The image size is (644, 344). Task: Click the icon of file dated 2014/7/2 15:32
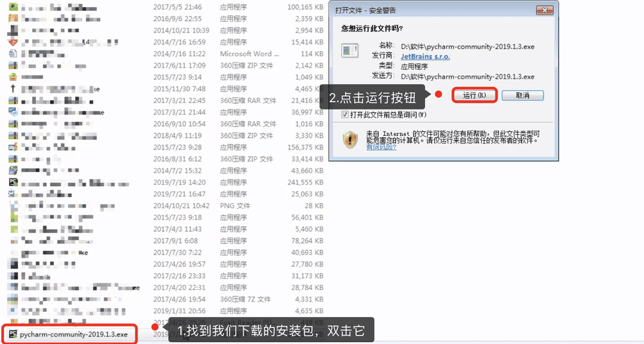tap(13, 170)
